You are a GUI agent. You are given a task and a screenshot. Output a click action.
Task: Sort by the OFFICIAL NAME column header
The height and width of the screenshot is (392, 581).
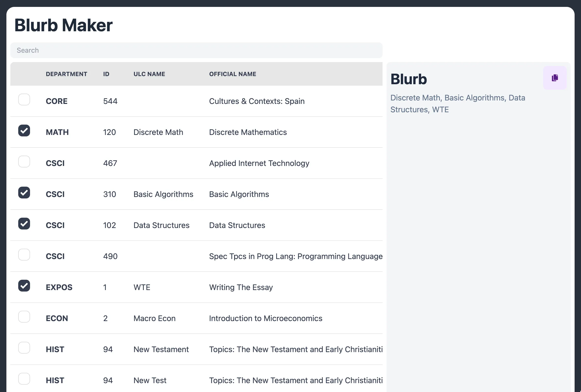coord(232,74)
